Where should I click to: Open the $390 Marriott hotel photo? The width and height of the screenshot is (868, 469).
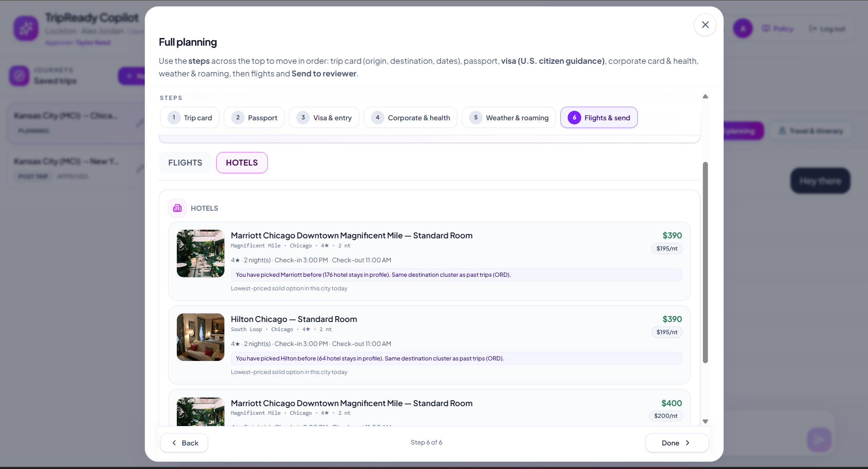coord(200,253)
